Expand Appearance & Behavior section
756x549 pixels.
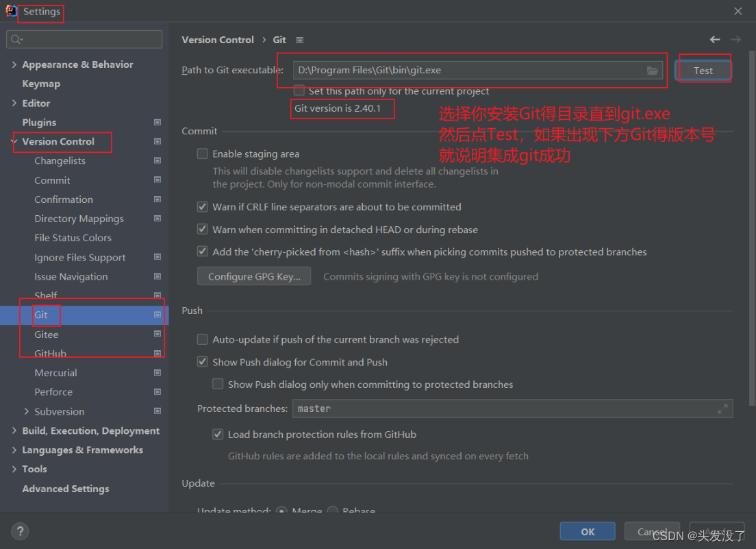(x=14, y=64)
